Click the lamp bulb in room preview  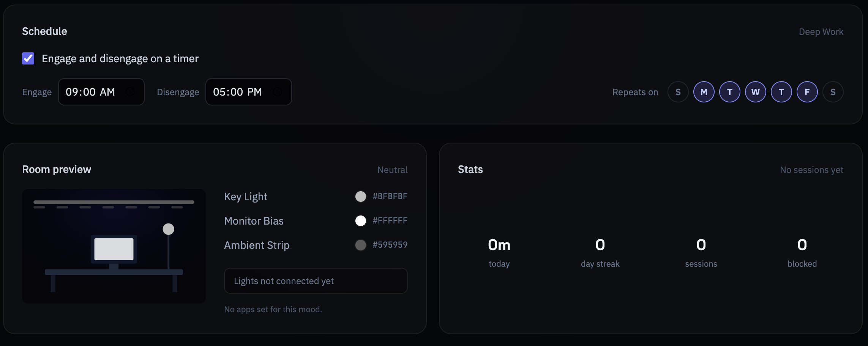[x=169, y=229]
